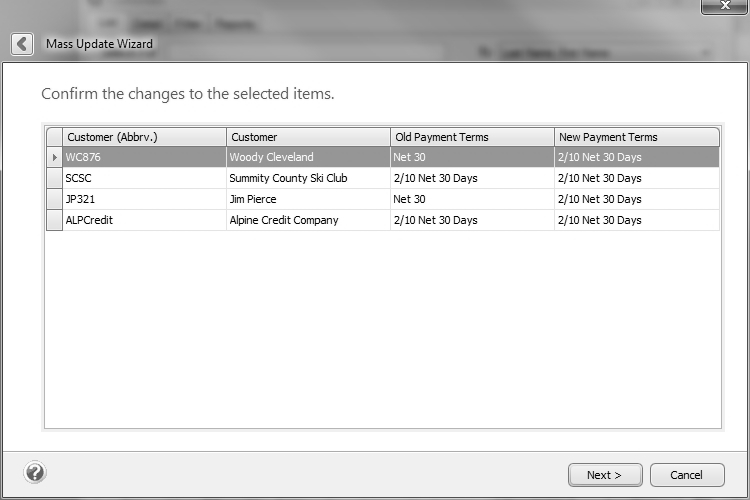750x500 pixels.
Task: Click the Alpine Credit Company cell
Action: coord(308,220)
